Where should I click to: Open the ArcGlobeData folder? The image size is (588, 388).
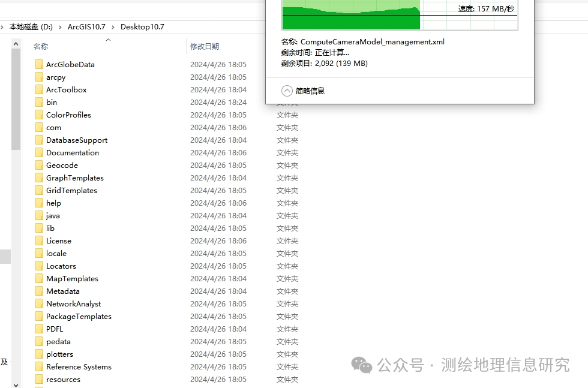(70, 64)
